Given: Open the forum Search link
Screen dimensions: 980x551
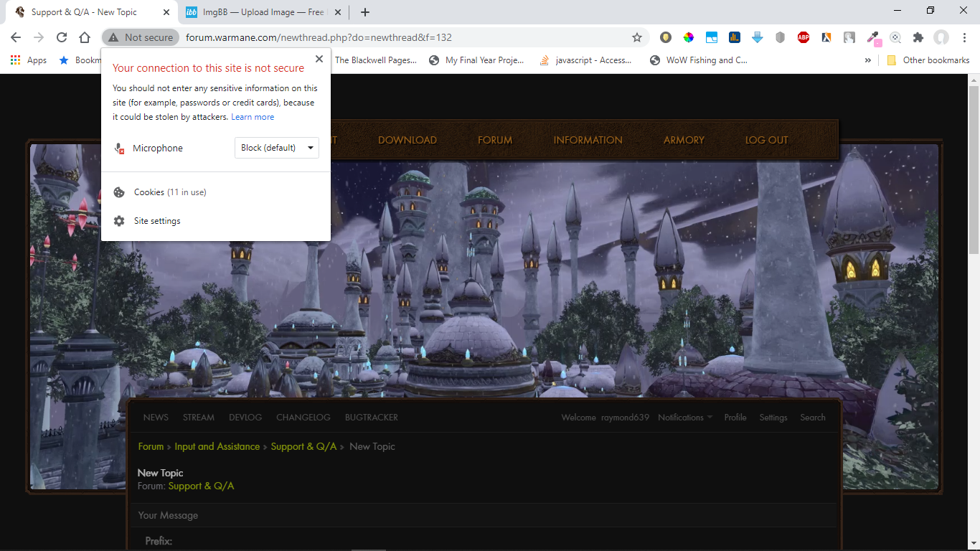Looking at the screenshot, I should 813,418.
